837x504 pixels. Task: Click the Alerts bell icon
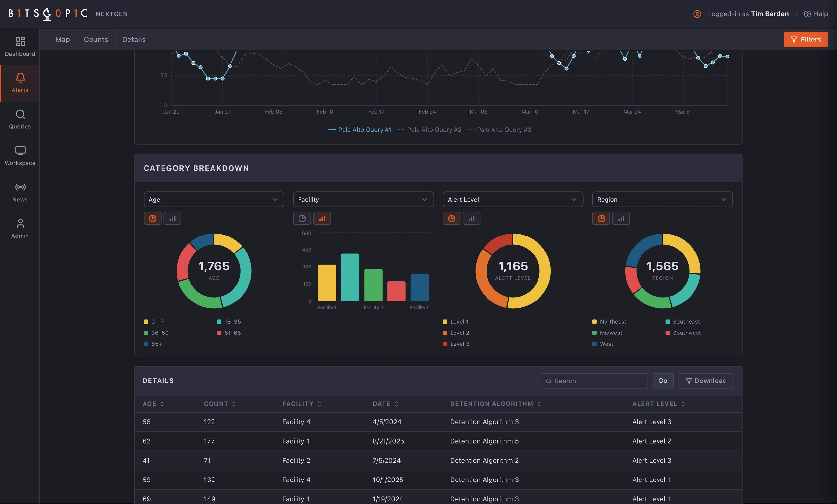[20, 78]
